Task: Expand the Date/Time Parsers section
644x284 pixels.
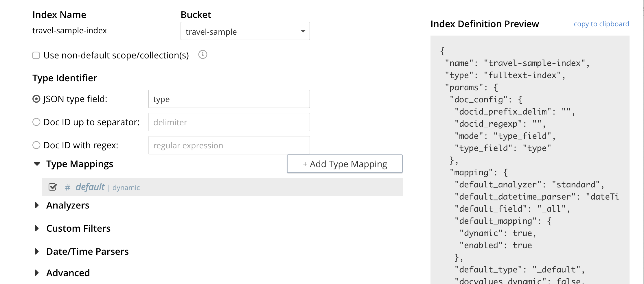Action: (37, 252)
